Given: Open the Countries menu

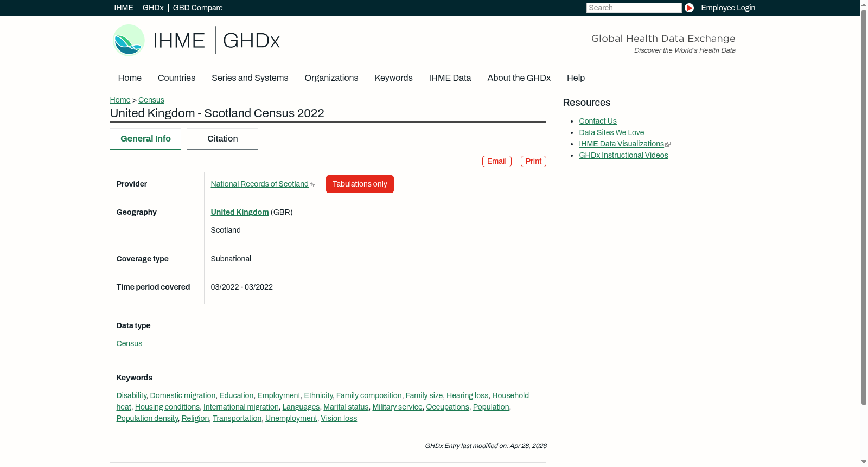Looking at the screenshot, I should coord(176,78).
